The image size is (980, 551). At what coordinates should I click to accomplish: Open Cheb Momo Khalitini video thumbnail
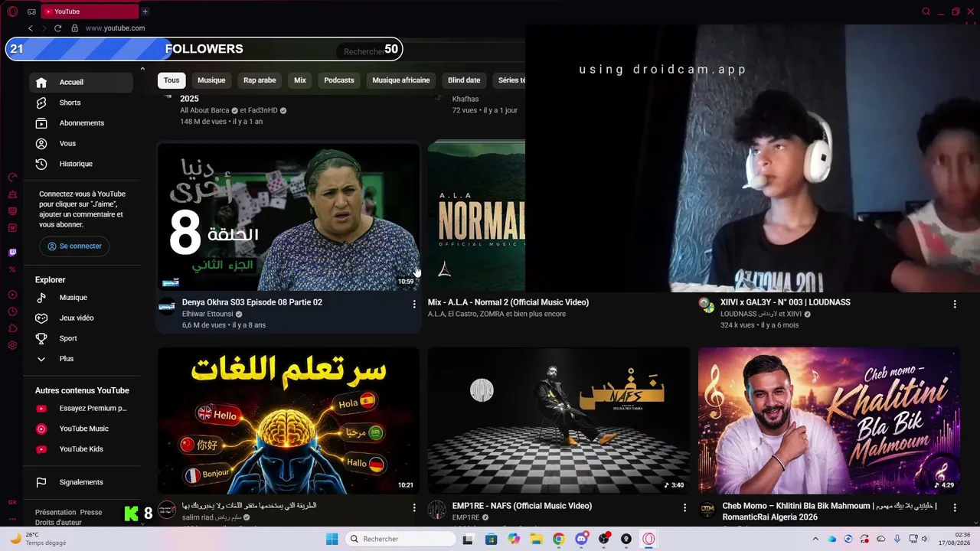tap(829, 421)
